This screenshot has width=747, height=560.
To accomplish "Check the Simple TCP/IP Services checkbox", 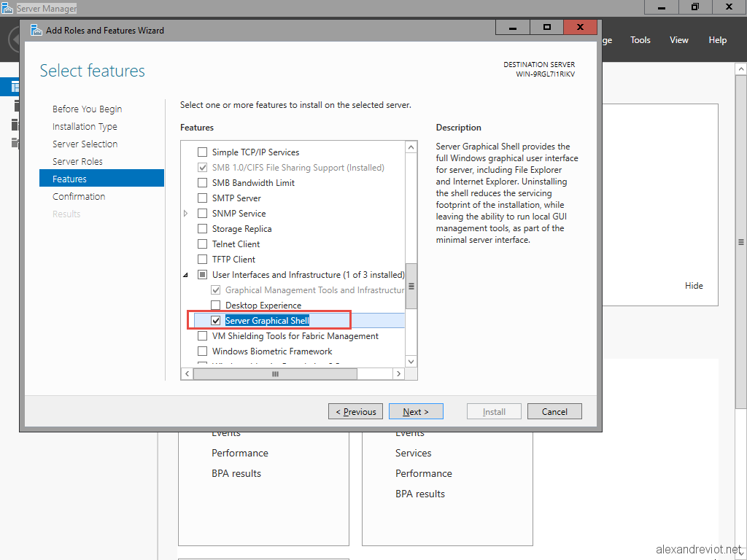I will click(x=203, y=152).
